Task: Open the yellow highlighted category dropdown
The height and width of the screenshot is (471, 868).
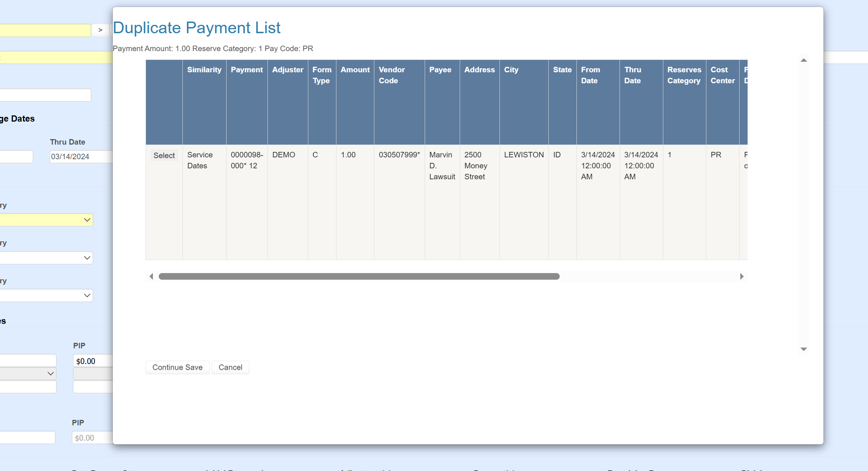Action: (46, 220)
